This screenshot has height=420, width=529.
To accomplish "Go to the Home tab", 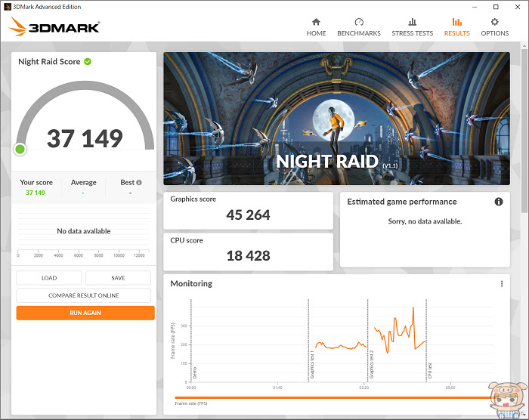I will point(316,27).
